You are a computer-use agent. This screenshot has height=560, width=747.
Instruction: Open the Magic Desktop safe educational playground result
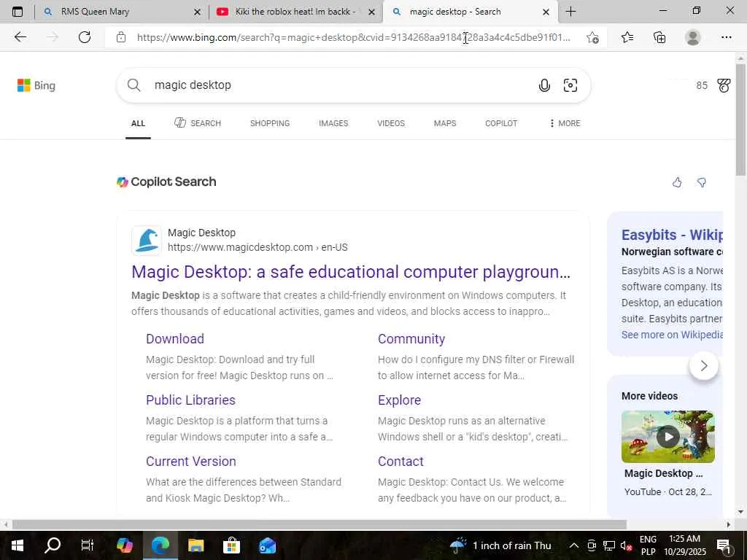coord(351,272)
